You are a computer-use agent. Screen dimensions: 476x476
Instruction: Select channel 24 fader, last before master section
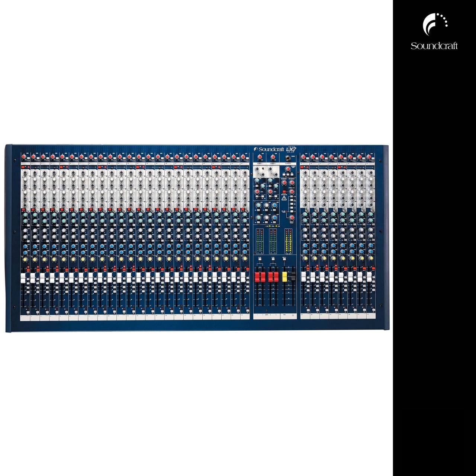[243, 277]
